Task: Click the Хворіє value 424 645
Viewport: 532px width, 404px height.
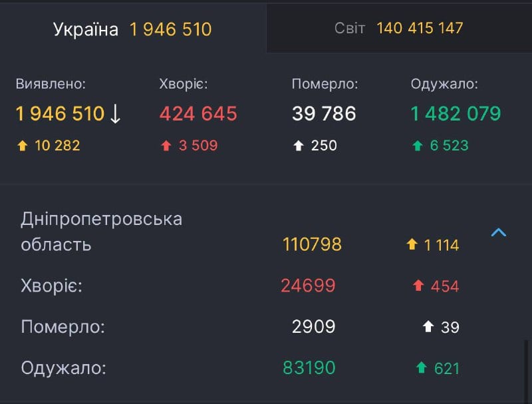Action: tap(198, 114)
